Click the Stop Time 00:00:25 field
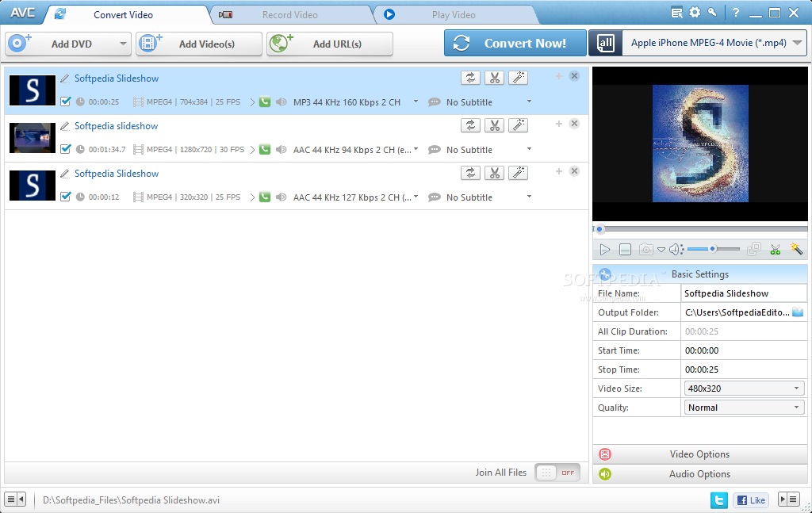 pyautogui.click(x=744, y=369)
